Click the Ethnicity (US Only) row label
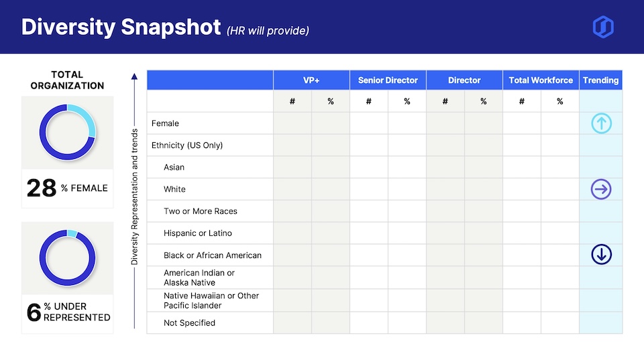The image size is (644, 362). 187,145
